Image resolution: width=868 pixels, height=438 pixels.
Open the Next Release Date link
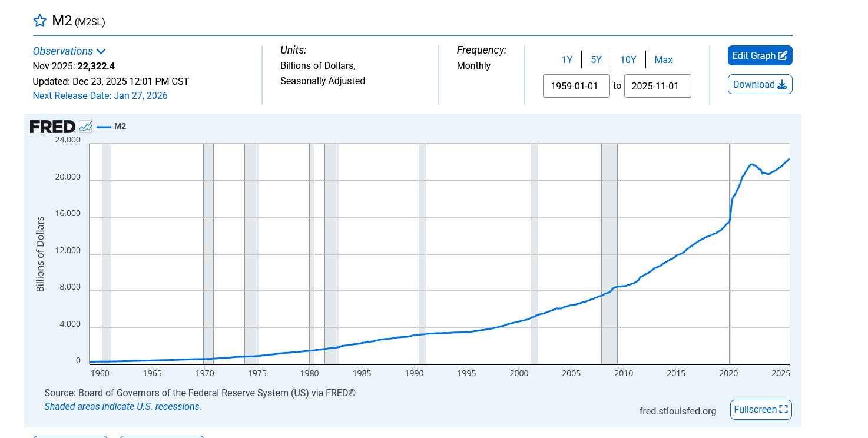[x=100, y=95]
